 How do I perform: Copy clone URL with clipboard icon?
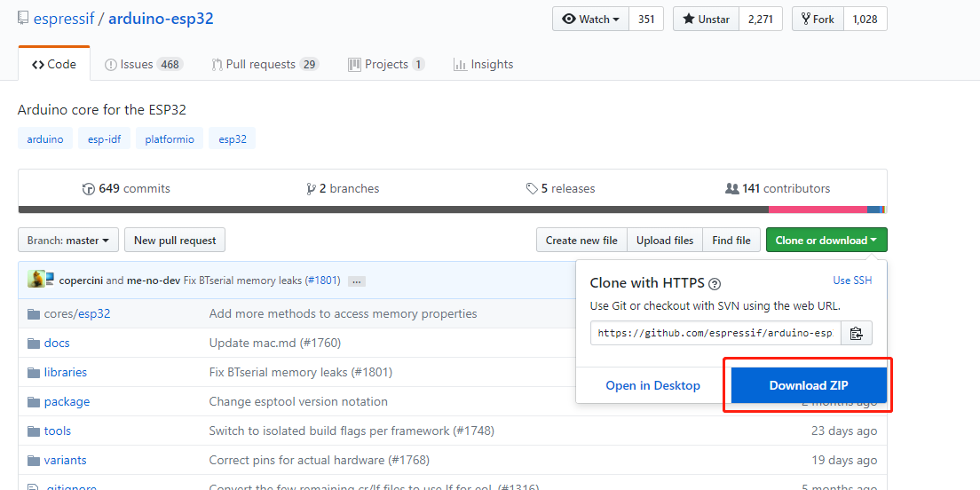pyautogui.click(x=857, y=333)
